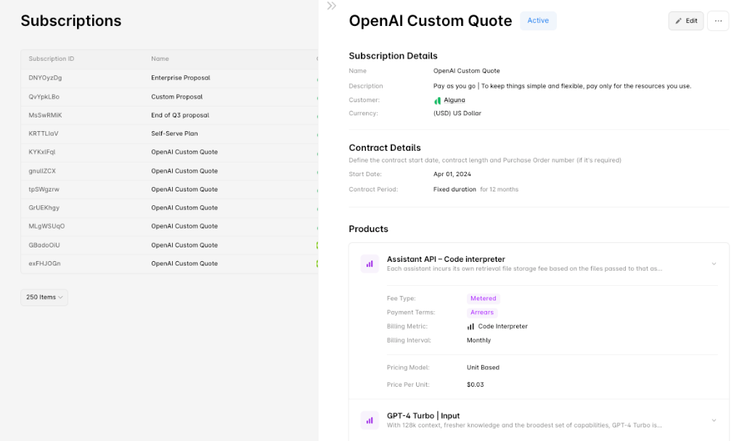Select subscription row exFHJOGn
The image size is (750, 441).
[169, 264]
